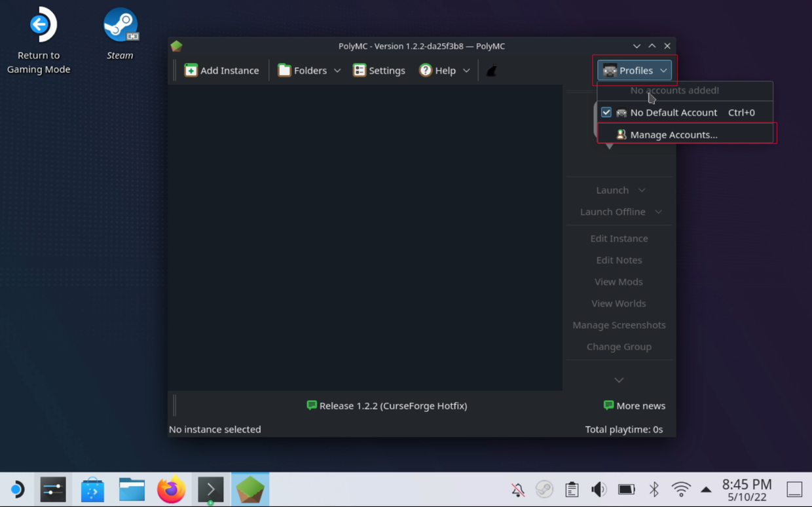This screenshot has width=812, height=507.
Task: Click the Steam tray icon
Action: click(544, 489)
